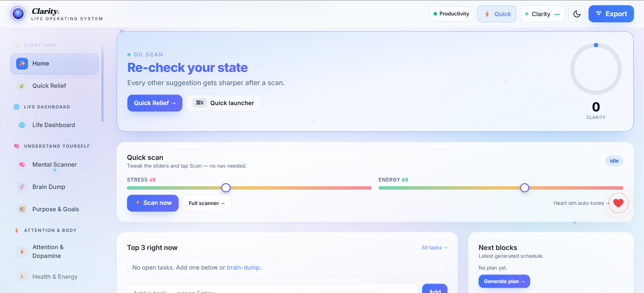Click Generate plan → button
This screenshot has width=644, height=293.
pyautogui.click(x=504, y=281)
